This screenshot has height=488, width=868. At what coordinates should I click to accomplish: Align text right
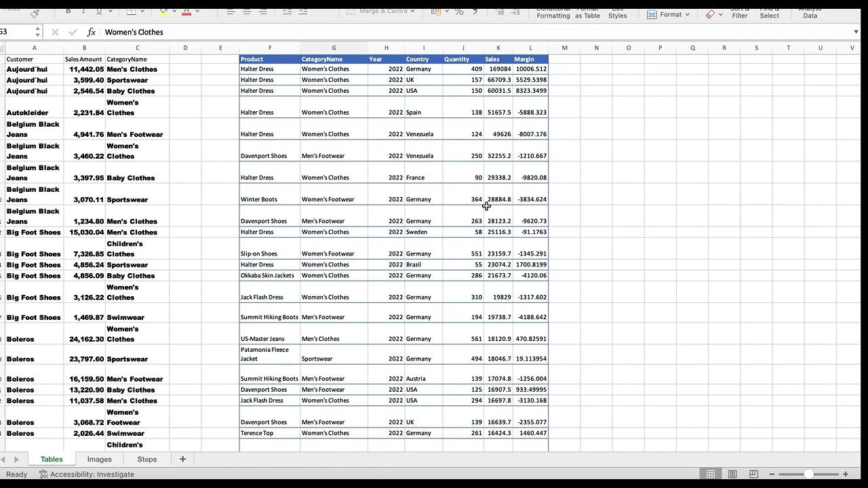tap(262, 12)
